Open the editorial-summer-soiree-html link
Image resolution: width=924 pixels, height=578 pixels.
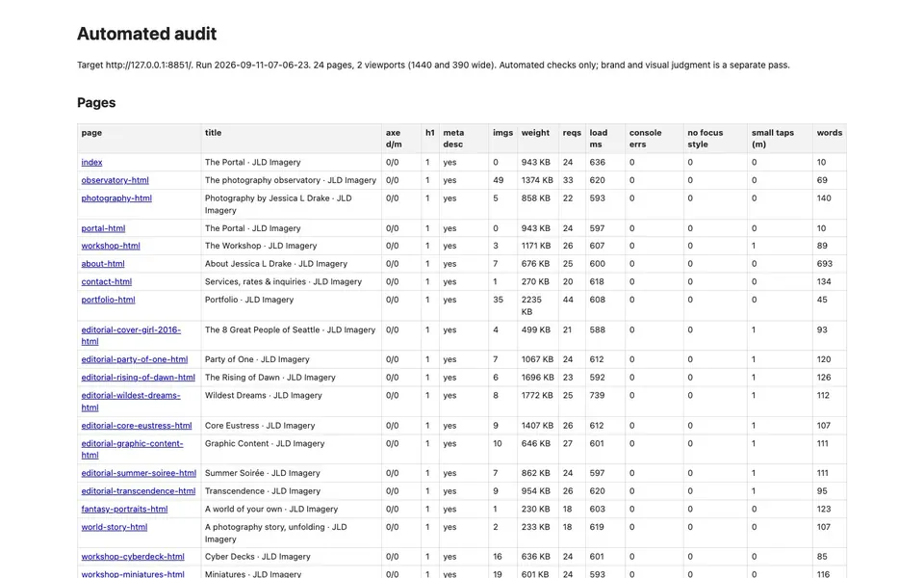coord(139,473)
